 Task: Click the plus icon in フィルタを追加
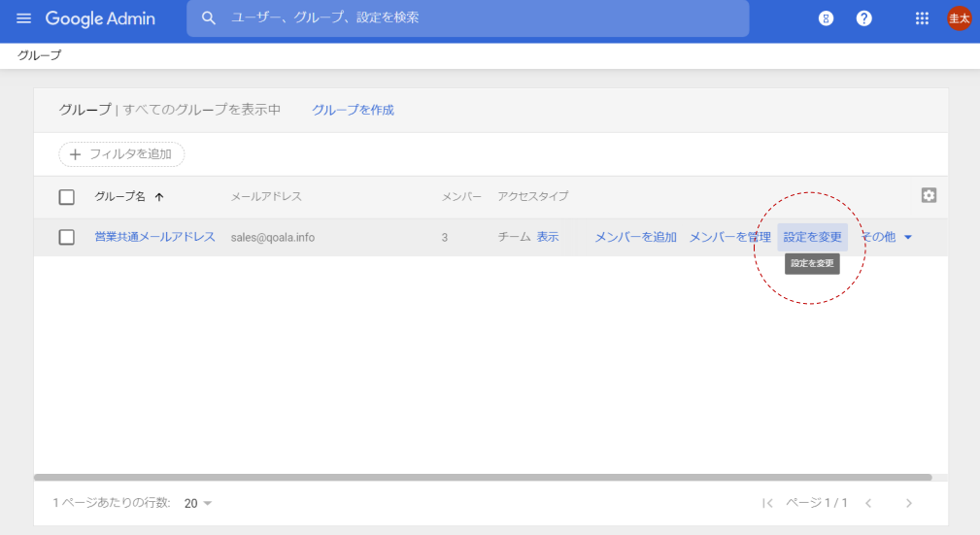pyautogui.click(x=75, y=154)
